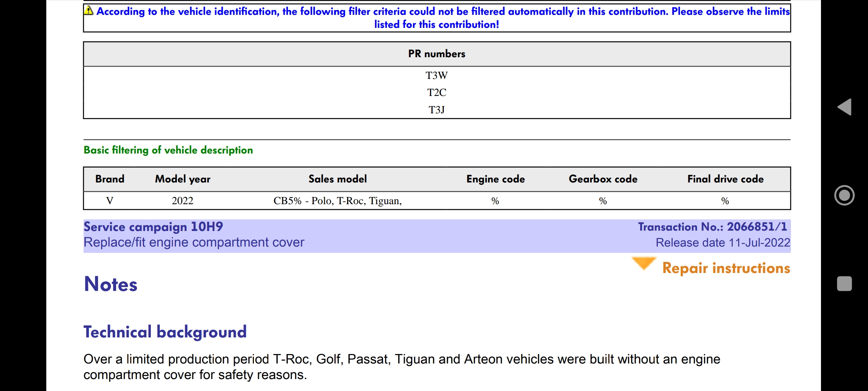Expand the Service campaign 10H9 header bar
Image resolution: width=868 pixels, height=391 pixels.
(153, 226)
